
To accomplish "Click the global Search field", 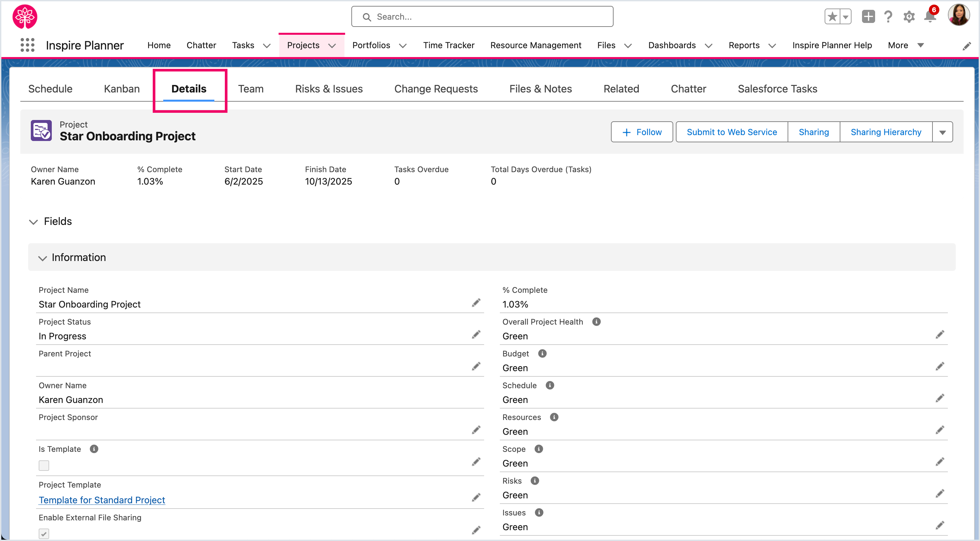I will tap(482, 17).
